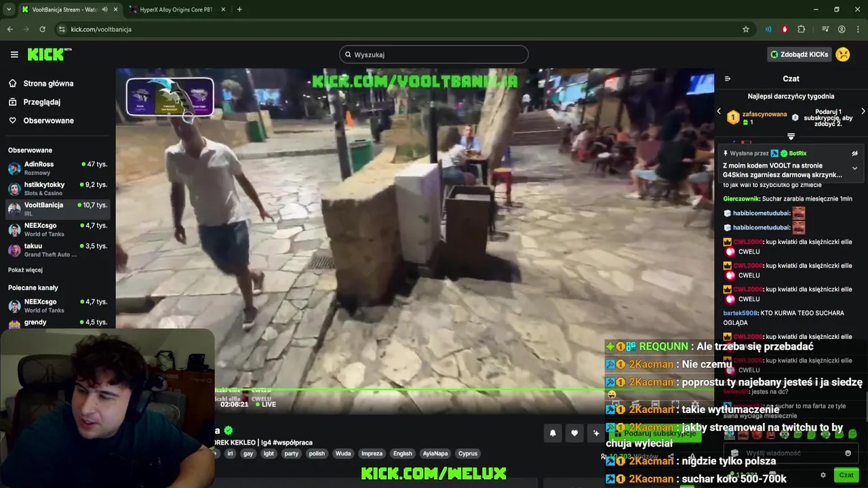Bookmark this page with star icon

pyautogui.click(x=746, y=29)
